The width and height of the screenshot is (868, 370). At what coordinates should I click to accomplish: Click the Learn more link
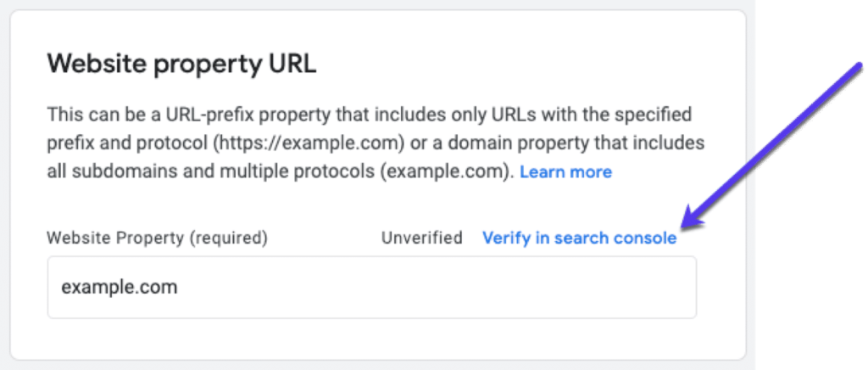pyautogui.click(x=565, y=172)
